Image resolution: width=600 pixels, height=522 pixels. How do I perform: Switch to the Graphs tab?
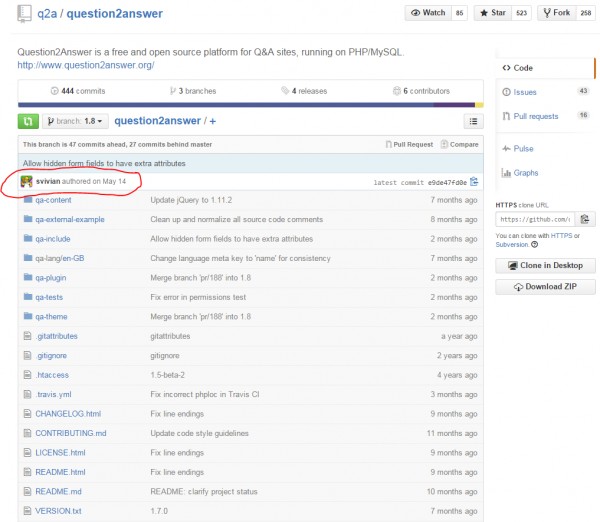525,172
